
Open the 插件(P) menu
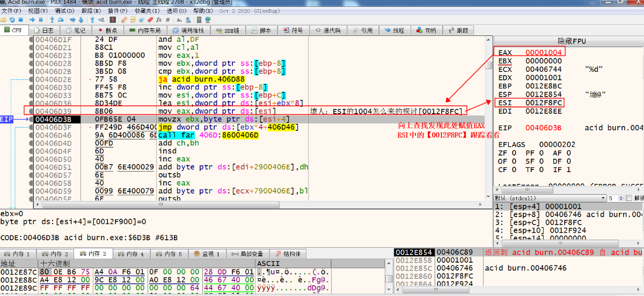118,11
